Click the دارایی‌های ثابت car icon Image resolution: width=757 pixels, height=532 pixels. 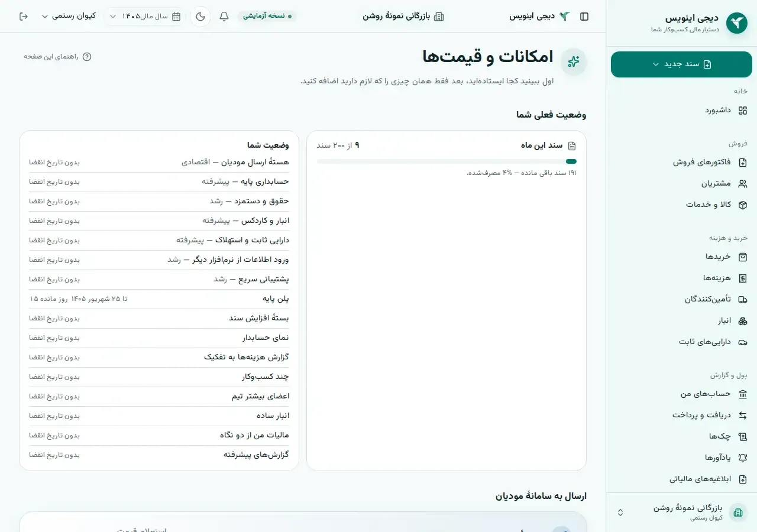click(743, 342)
